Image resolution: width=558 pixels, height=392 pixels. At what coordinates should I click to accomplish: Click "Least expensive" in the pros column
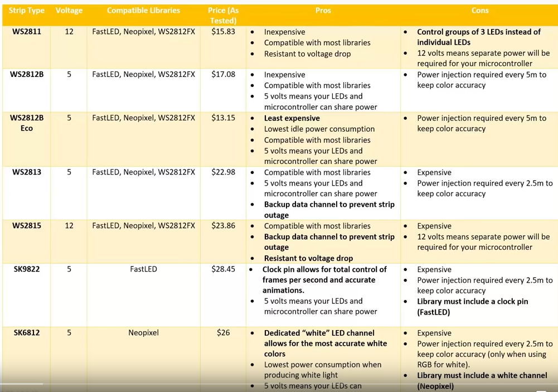(x=292, y=118)
